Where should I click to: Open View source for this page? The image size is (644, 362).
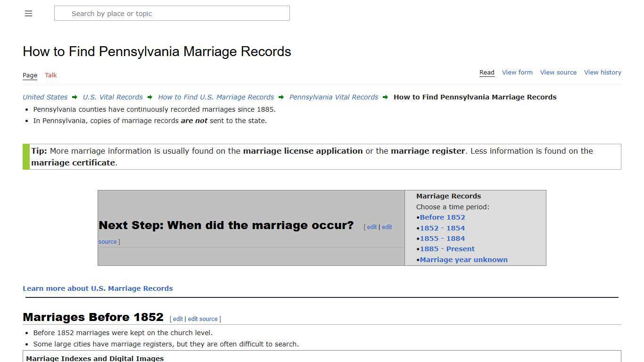pyautogui.click(x=558, y=72)
